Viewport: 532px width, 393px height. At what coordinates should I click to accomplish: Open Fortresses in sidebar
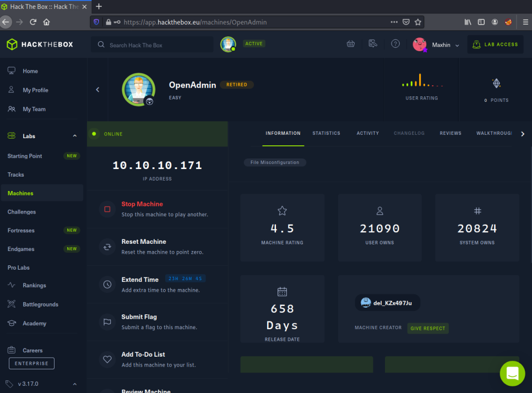[21, 231]
